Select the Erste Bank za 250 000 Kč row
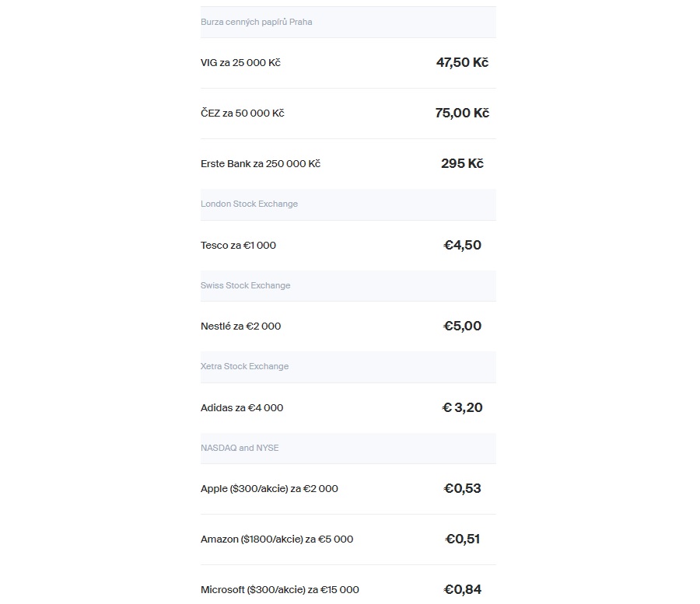 (x=348, y=164)
